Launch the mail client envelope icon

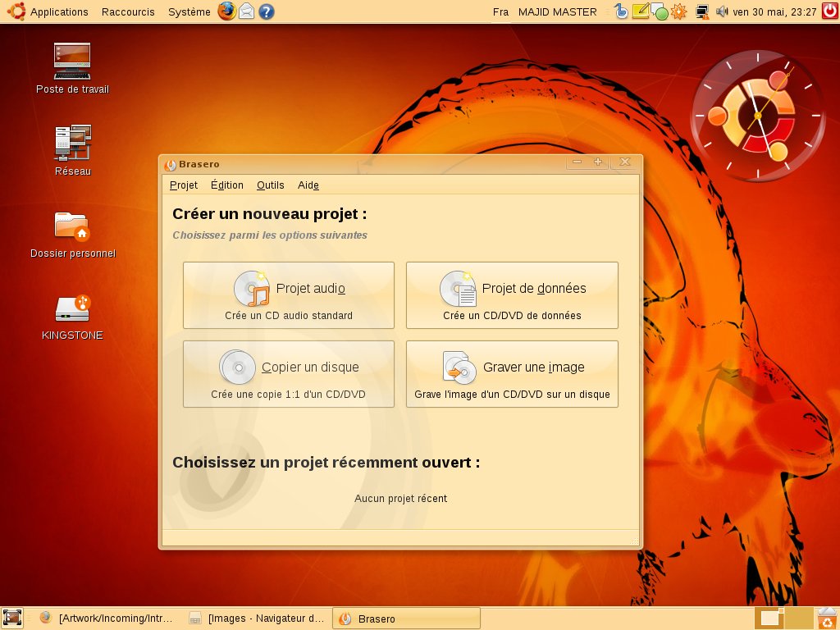tap(246, 11)
